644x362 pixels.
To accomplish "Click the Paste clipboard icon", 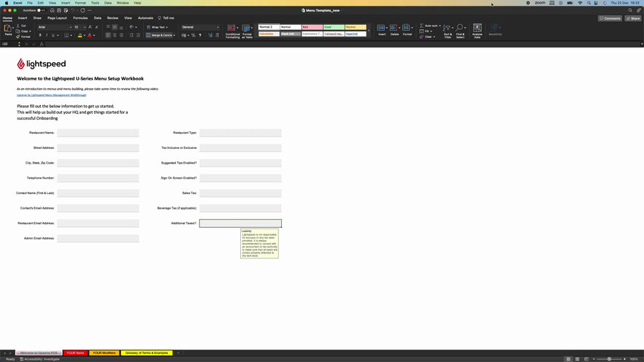I will click(x=8, y=28).
